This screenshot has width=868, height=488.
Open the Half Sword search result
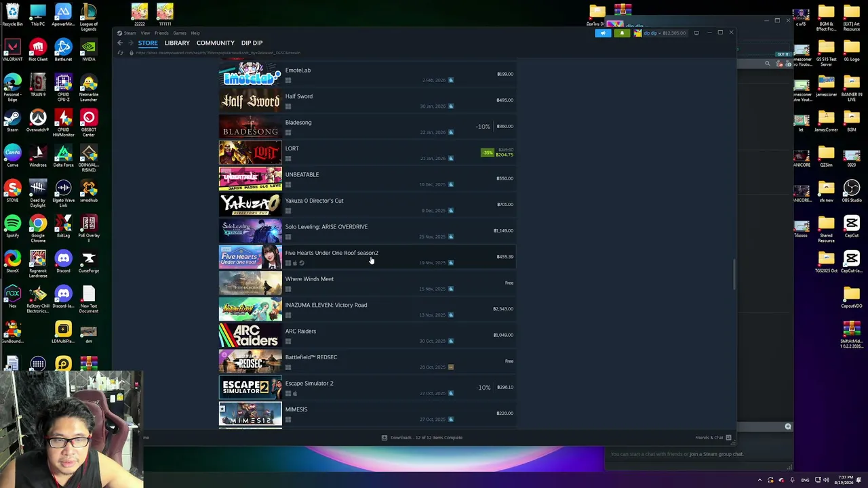point(367,100)
